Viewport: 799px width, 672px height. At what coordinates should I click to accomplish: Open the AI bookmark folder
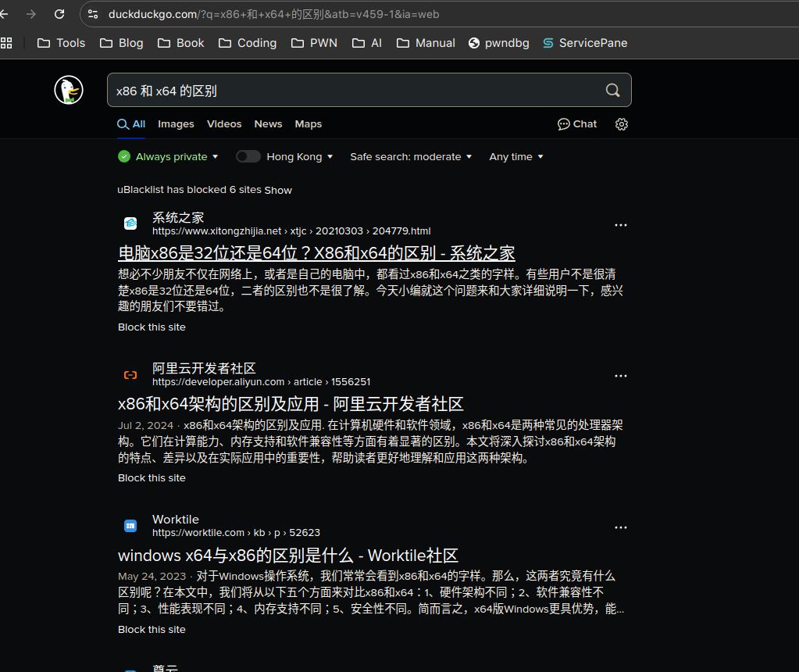(x=367, y=43)
